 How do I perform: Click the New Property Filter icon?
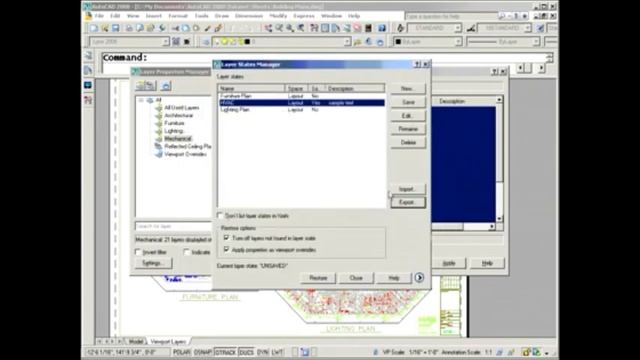(x=141, y=86)
